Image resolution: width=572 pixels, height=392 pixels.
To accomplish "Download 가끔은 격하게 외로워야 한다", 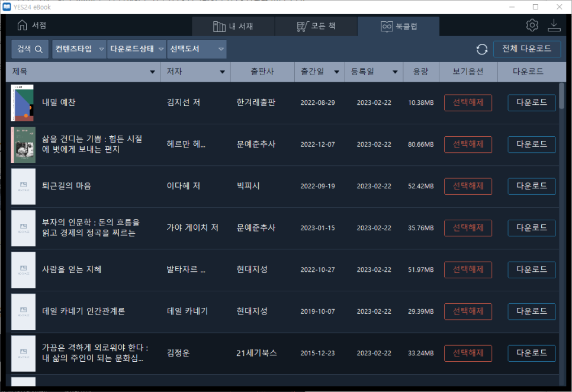I will [532, 354].
